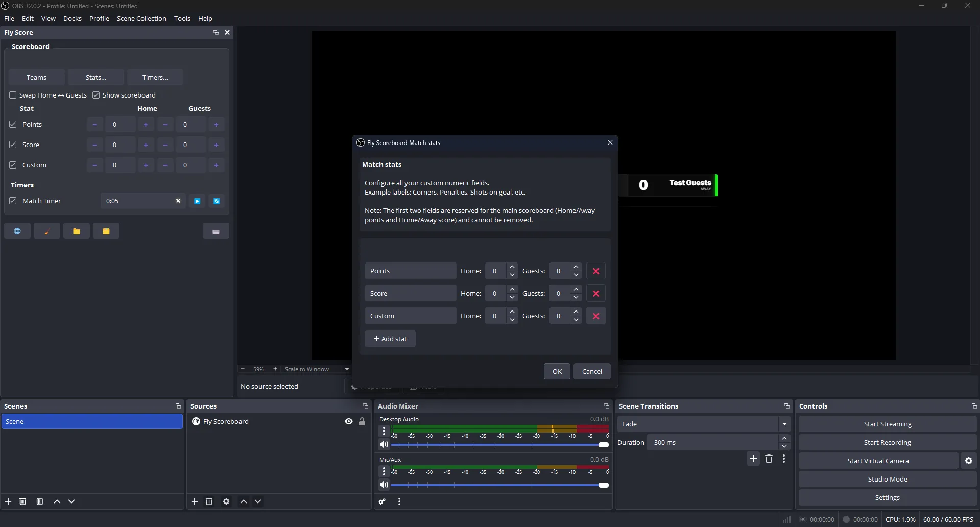The height and width of the screenshot is (527, 980).
Task: Add a new scene with plus icon
Action: pyautogui.click(x=8, y=501)
